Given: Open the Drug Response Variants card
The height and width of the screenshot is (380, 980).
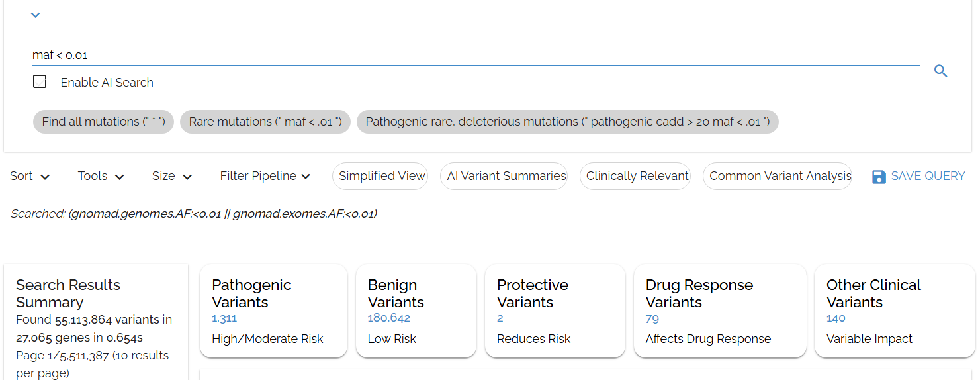Looking at the screenshot, I should click(x=719, y=311).
